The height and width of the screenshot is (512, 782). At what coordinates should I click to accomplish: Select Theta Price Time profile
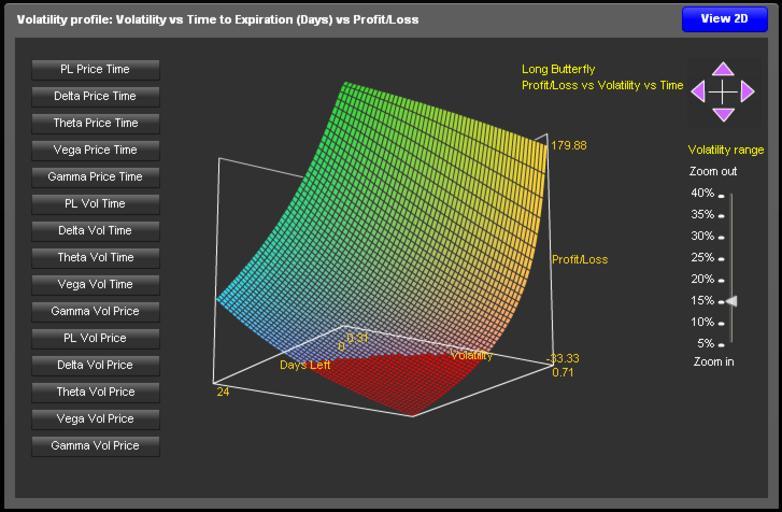coord(95,123)
